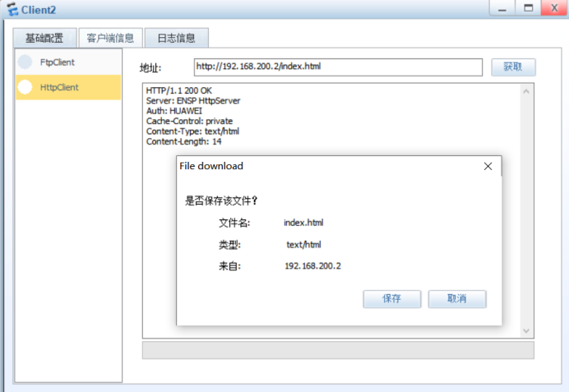
Task: Click the 'Cache-Control: private' line
Action: coord(189,121)
